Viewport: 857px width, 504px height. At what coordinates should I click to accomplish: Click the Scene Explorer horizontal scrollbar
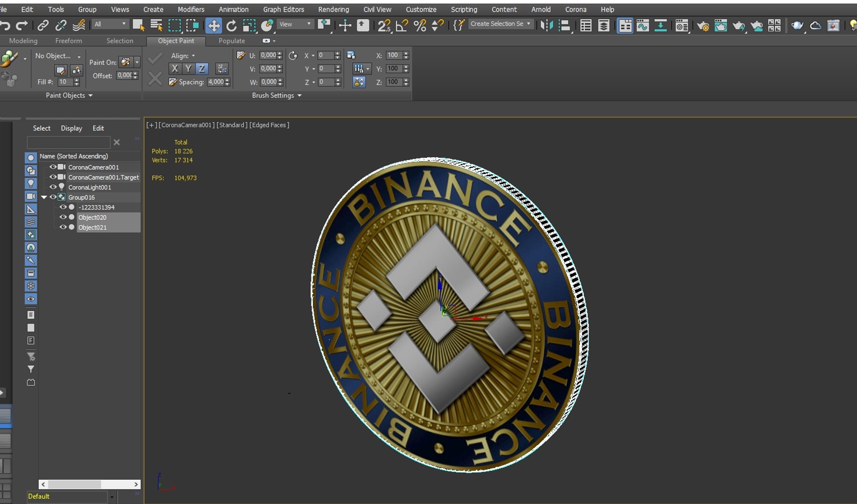(x=89, y=484)
